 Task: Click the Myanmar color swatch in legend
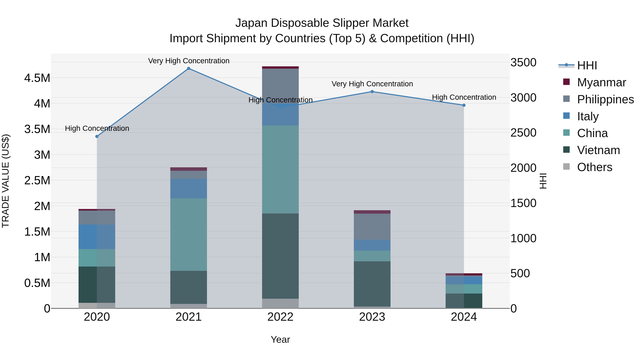tap(567, 82)
